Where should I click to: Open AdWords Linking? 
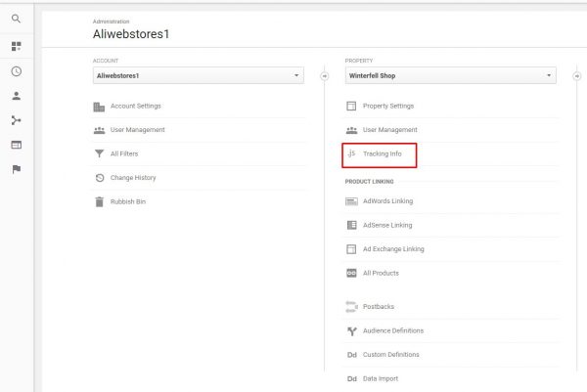387,201
